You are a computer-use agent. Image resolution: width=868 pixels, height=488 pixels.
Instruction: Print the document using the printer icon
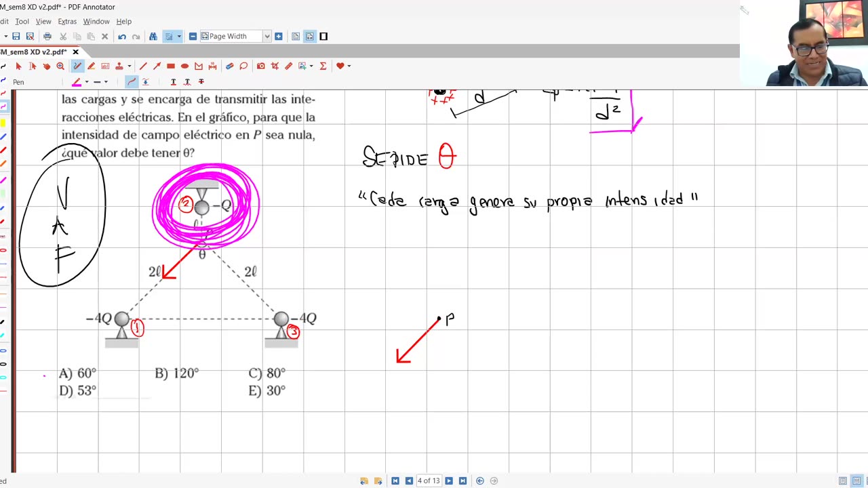click(47, 36)
